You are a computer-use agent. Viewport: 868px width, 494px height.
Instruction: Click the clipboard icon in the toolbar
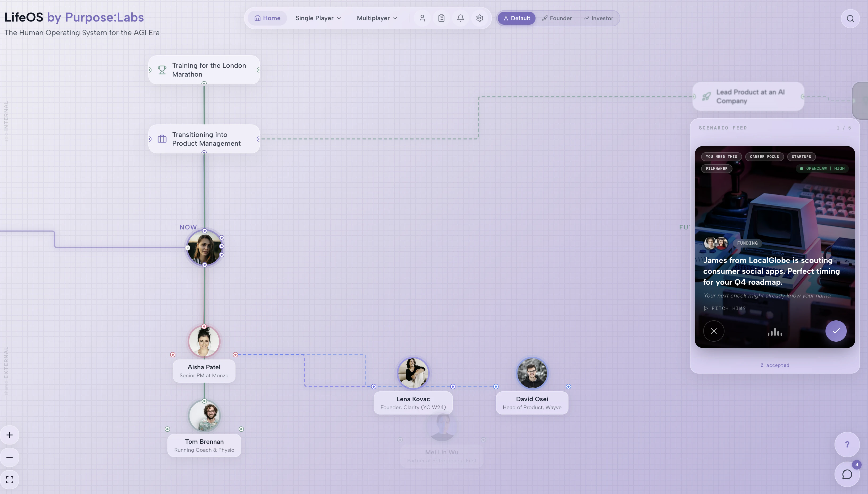click(x=441, y=18)
